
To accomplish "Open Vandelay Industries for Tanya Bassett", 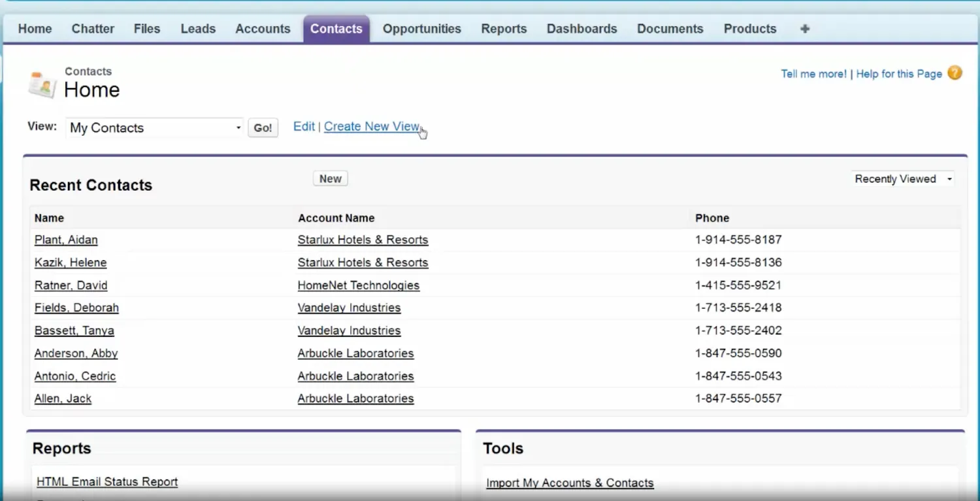I will pos(349,331).
